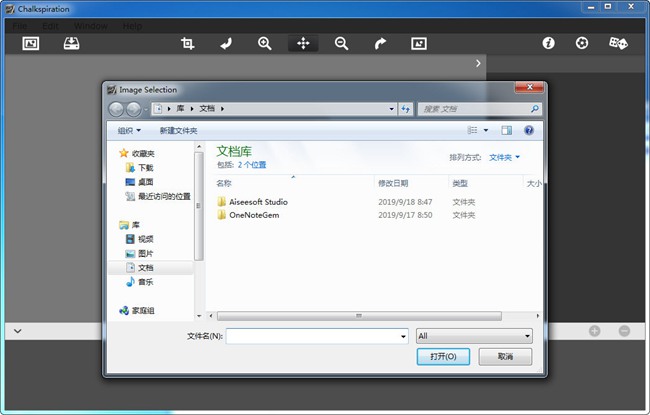Screen dimensions: 650x415
Task: Click the zoom out magnifier icon
Action: point(341,44)
